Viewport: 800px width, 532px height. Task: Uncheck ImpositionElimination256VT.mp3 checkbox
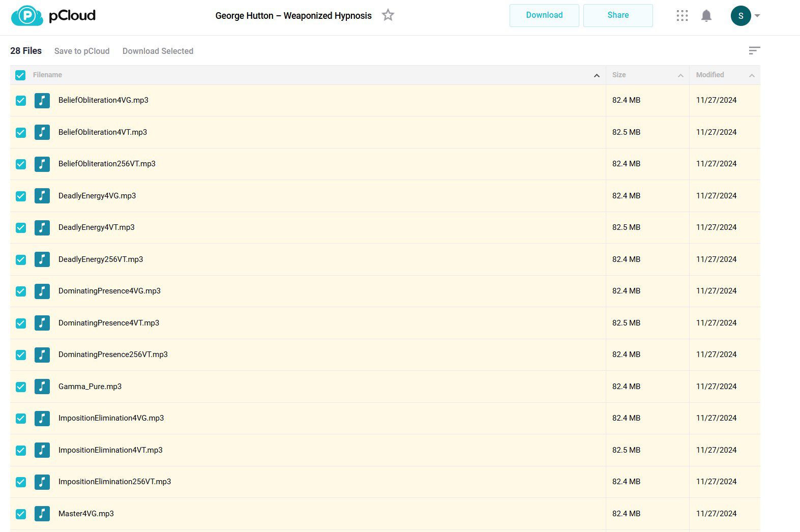coord(21,482)
